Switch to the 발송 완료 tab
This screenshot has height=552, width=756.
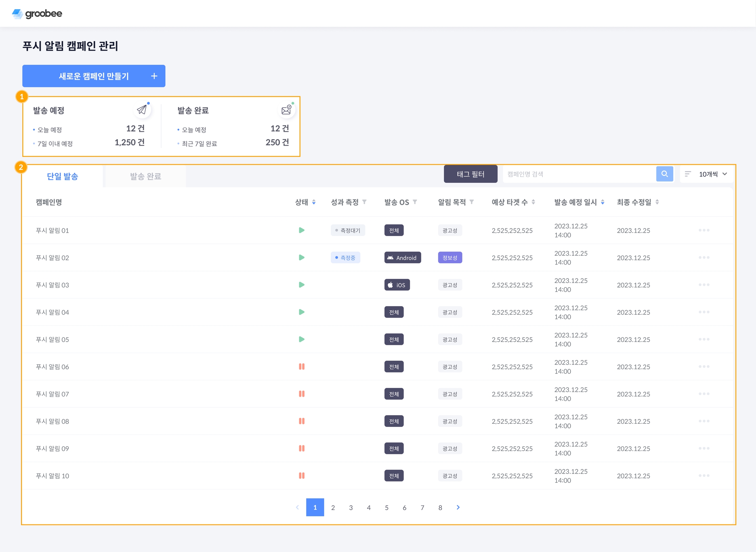click(146, 176)
